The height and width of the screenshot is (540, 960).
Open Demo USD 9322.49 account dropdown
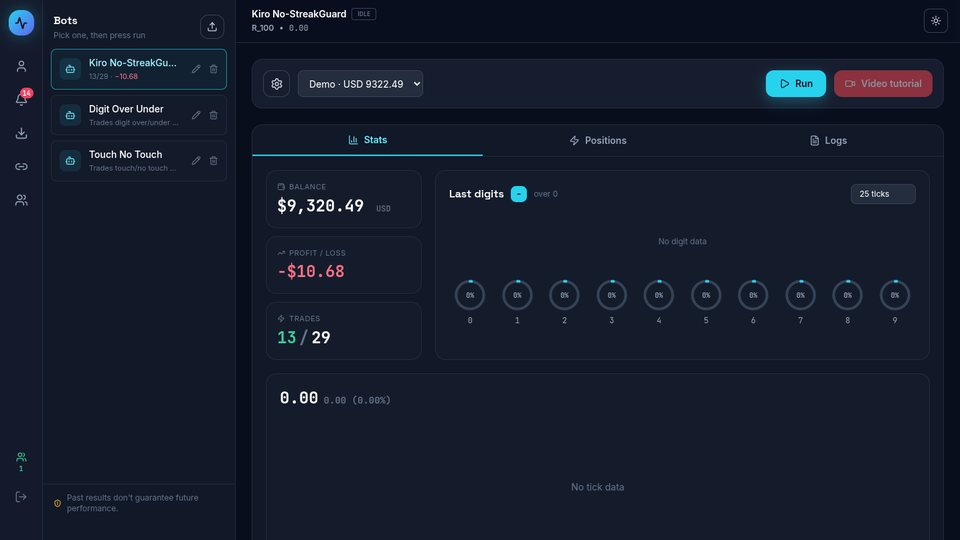click(360, 84)
